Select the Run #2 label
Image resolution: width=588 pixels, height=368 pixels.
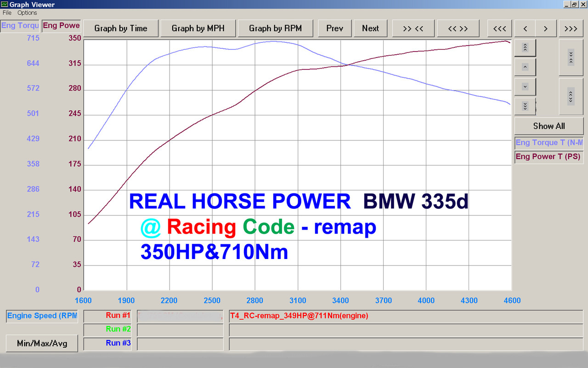click(107, 330)
